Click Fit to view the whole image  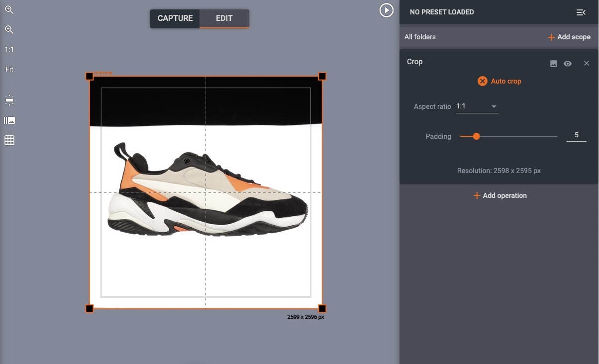tap(8, 69)
